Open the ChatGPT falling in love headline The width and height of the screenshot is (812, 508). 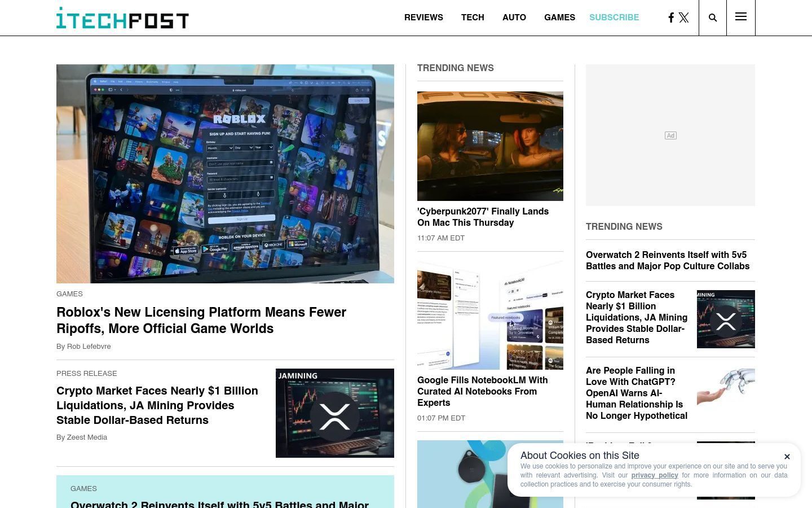coord(637,393)
